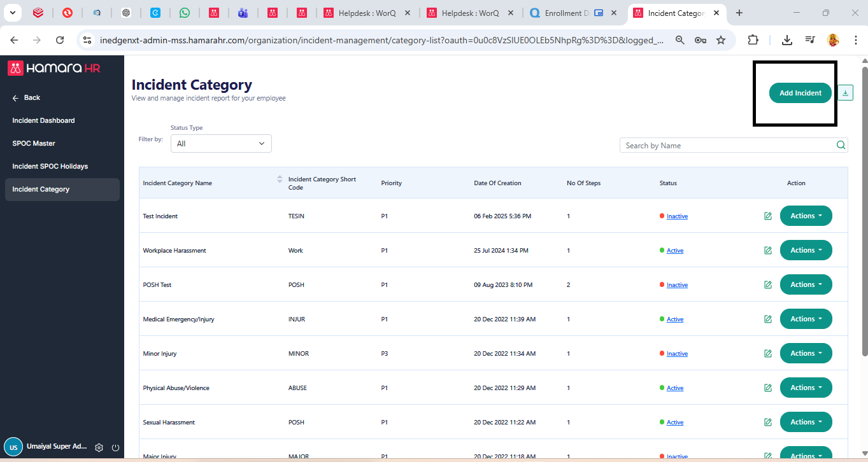This screenshot has height=462, width=868.
Task: Switch to the WhatsApp browser tab
Action: [x=184, y=13]
